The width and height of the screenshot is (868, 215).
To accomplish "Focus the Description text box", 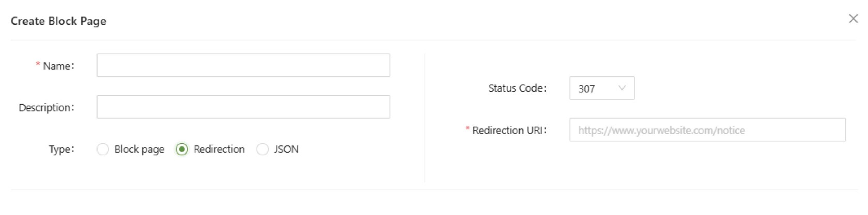I will [x=243, y=107].
